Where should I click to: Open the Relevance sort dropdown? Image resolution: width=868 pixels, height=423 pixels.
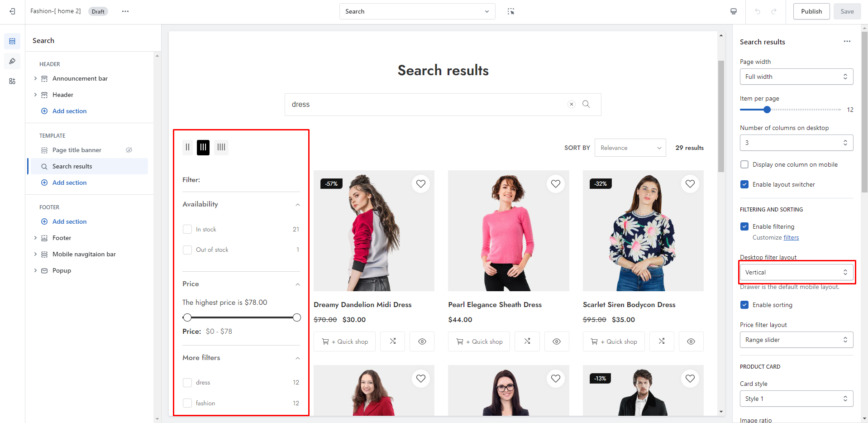630,148
